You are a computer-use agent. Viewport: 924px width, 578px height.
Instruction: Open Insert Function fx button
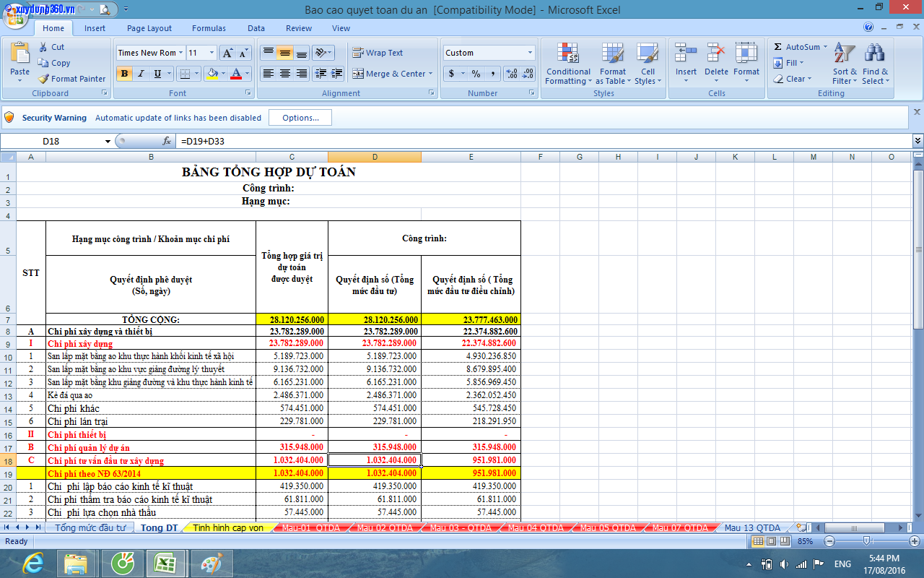167,141
